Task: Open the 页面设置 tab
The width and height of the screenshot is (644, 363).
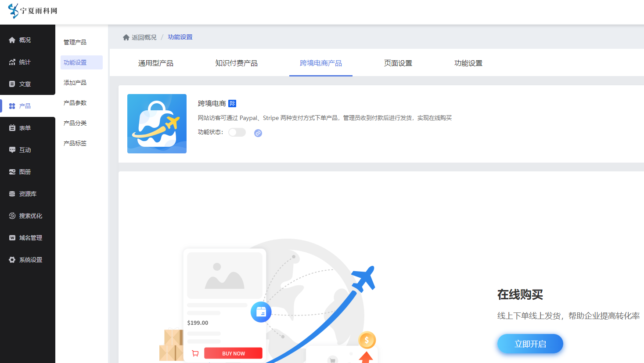Action: 398,63
